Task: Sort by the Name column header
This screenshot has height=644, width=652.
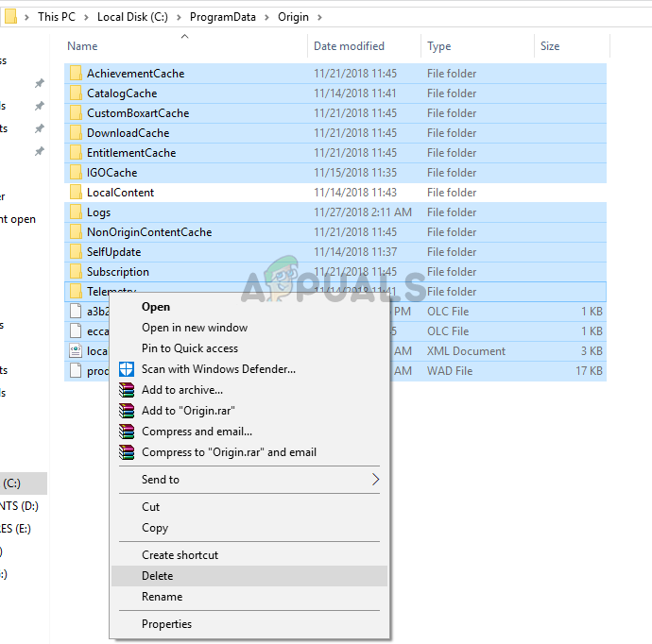Action: 186,45
